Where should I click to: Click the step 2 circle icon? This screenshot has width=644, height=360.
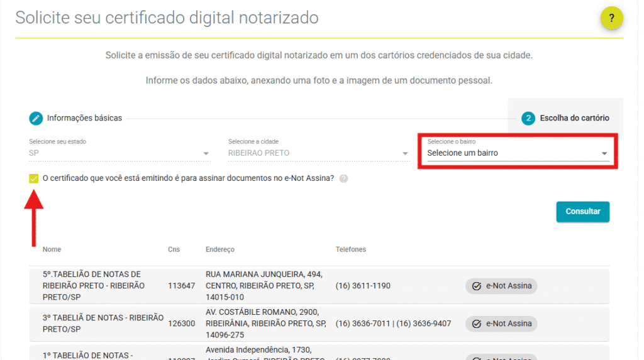coord(528,118)
